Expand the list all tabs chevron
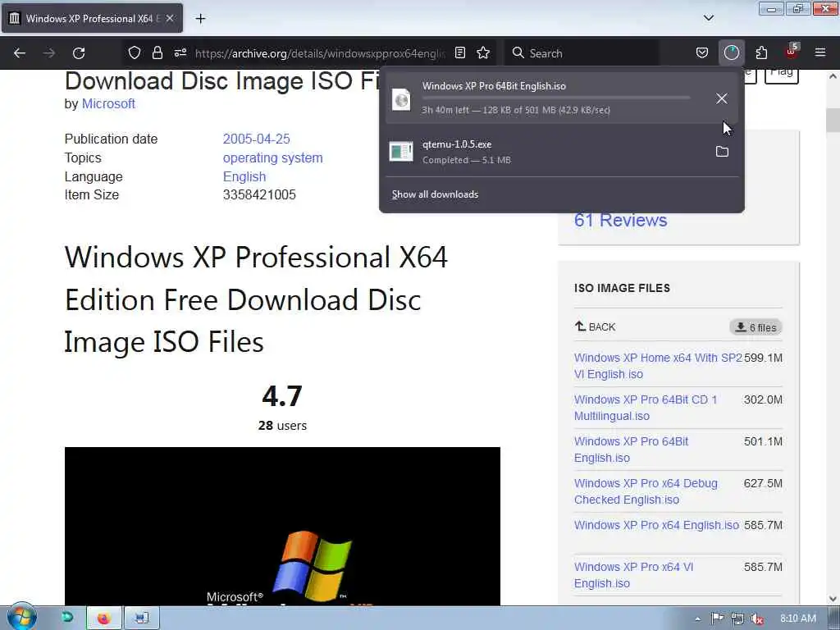The height and width of the screenshot is (630, 840). (709, 18)
